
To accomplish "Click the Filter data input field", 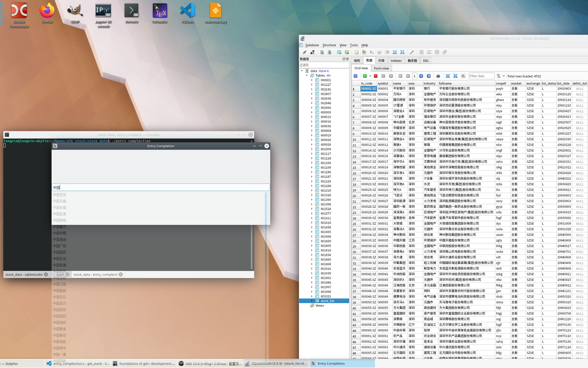I will [481, 76].
